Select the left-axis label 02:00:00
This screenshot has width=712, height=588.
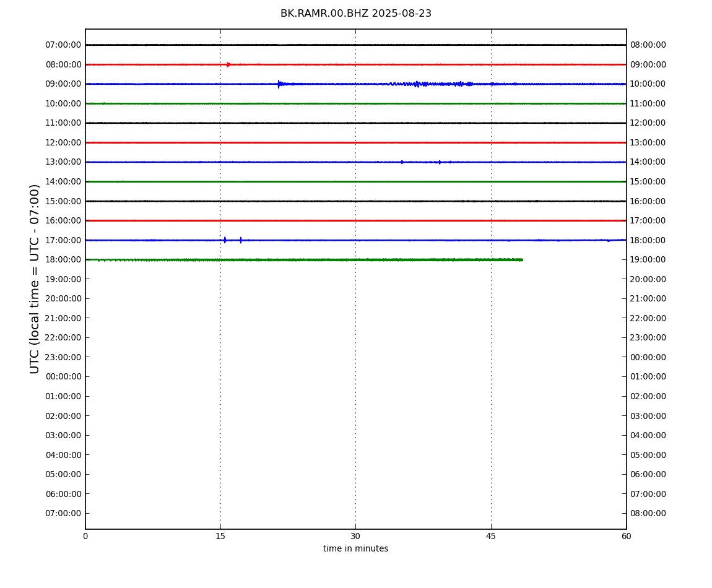click(64, 416)
